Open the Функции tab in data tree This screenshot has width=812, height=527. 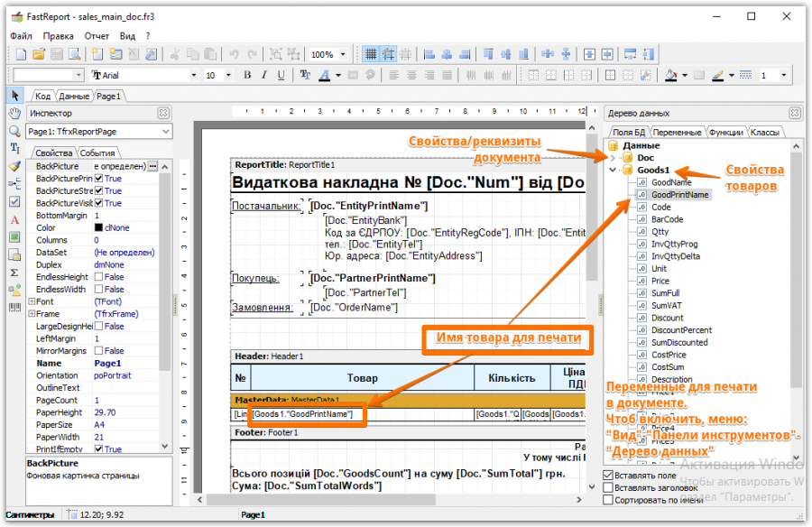tap(726, 132)
